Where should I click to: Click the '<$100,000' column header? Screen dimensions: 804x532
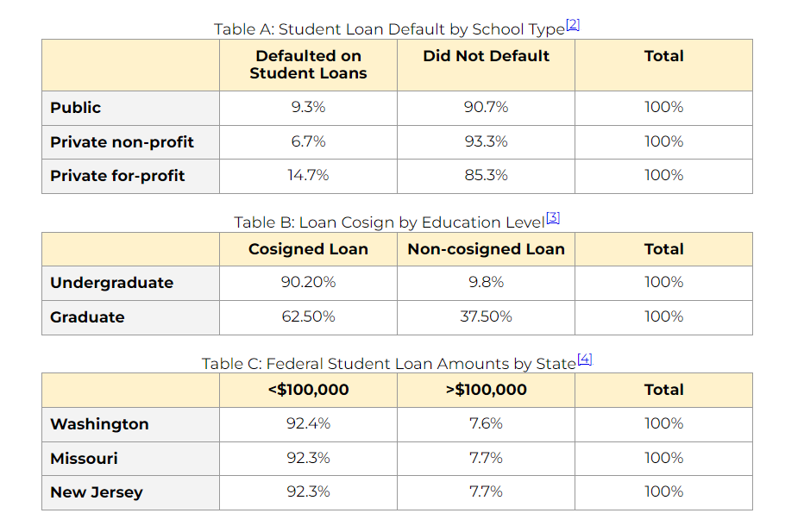click(x=308, y=390)
